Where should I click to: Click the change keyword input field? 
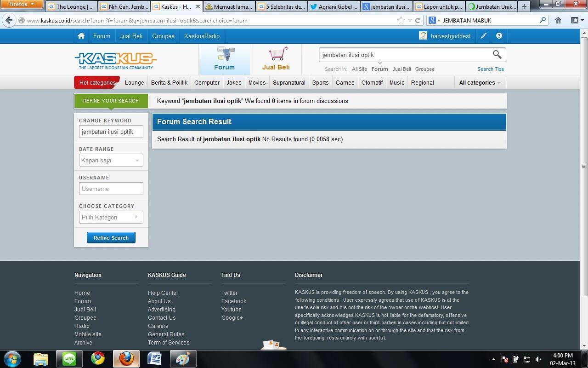(x=111, y=132)
